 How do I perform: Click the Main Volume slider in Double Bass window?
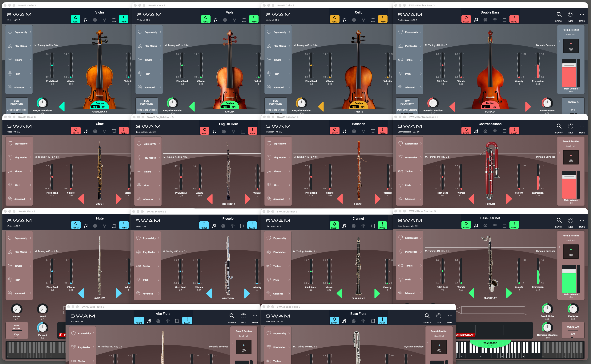(x=569, y=73)
